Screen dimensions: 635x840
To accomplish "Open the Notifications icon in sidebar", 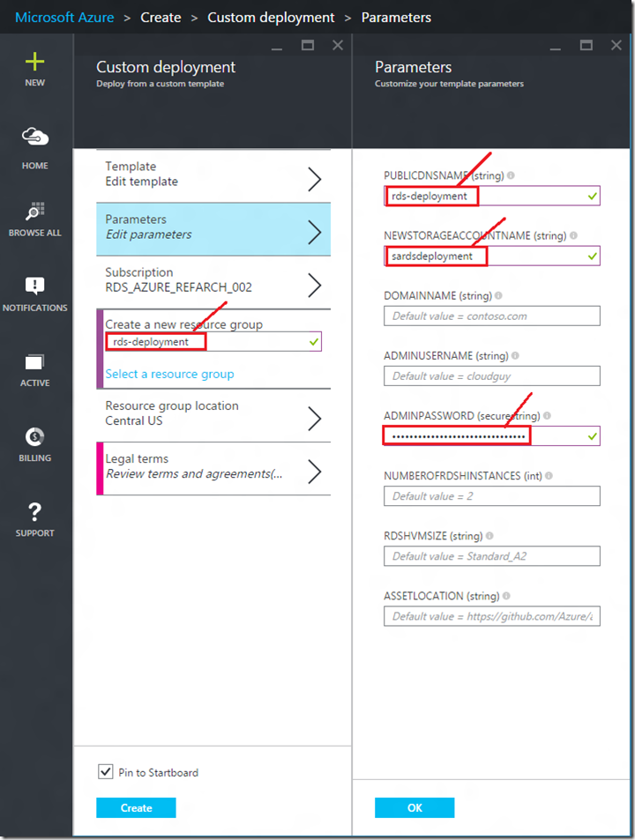I will [x=35, y=286].
